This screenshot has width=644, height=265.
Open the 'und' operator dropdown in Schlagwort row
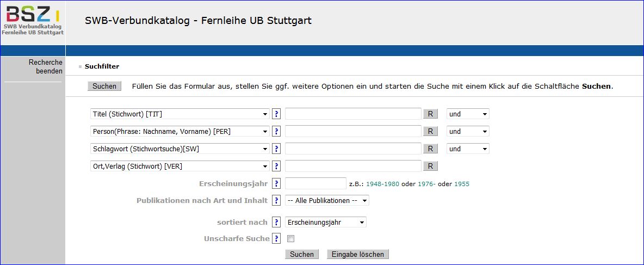pyautogui.click(x=468, y=149)
